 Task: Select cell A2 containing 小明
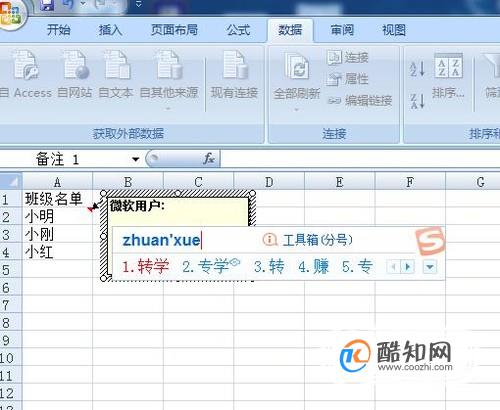pyautogui.click(x=57, y=217)
